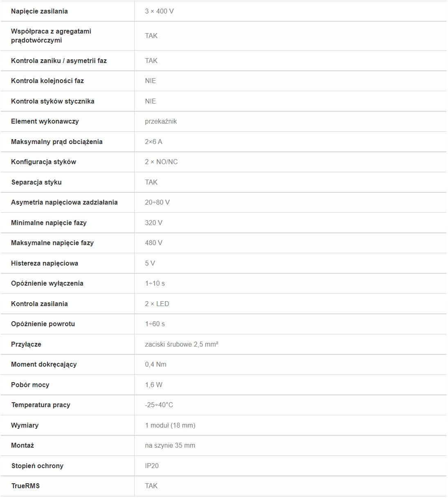
Task: Click the 'Napięcie zasilania' row label
Action: 39,11
